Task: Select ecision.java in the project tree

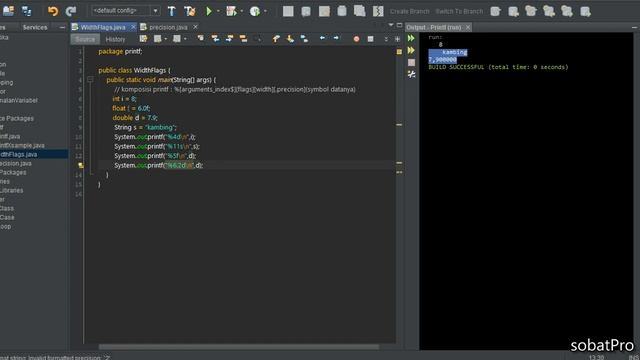Action: (x=16, y=163)
